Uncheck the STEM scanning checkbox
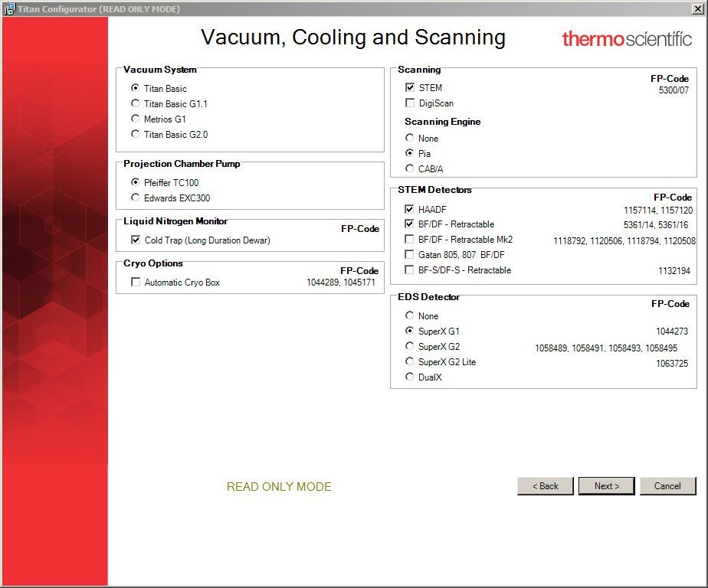Screen dimensions: 708x588 [410, 87]
